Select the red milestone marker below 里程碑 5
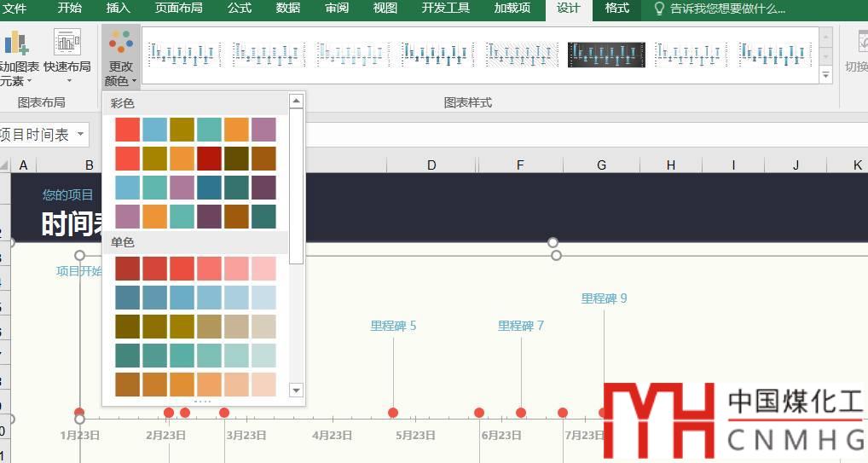868x463 pixels. pos(393,413)
